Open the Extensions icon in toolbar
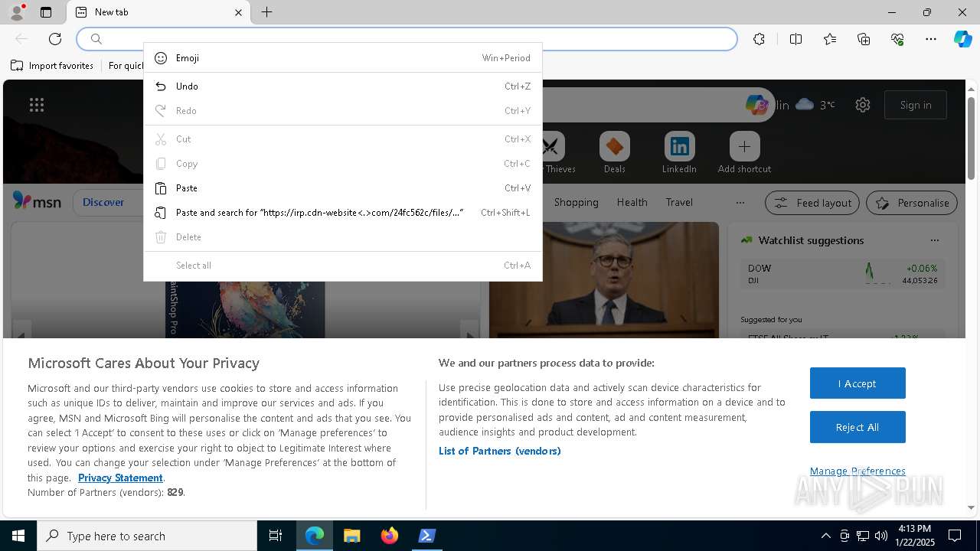The width and height of the screenshot is (980, 551). point(759,39)
